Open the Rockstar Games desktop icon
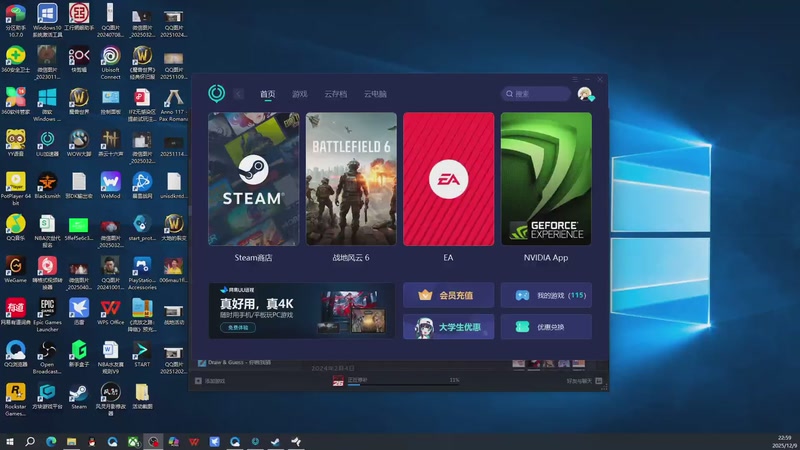Viewport: 800px width, 450px height. pos(15,399)
